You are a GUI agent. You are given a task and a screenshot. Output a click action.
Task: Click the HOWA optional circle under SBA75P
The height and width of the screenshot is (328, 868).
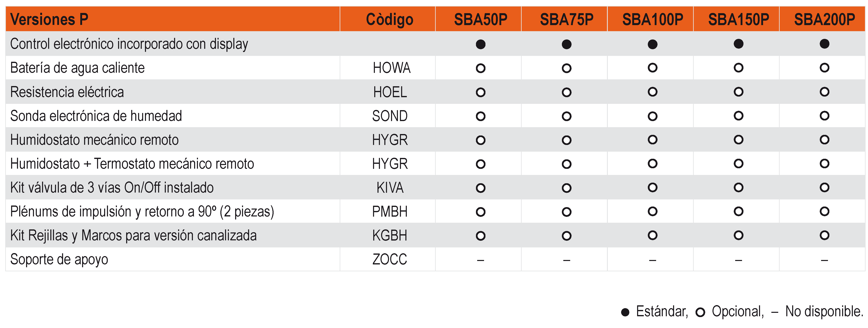click(566, 68)
